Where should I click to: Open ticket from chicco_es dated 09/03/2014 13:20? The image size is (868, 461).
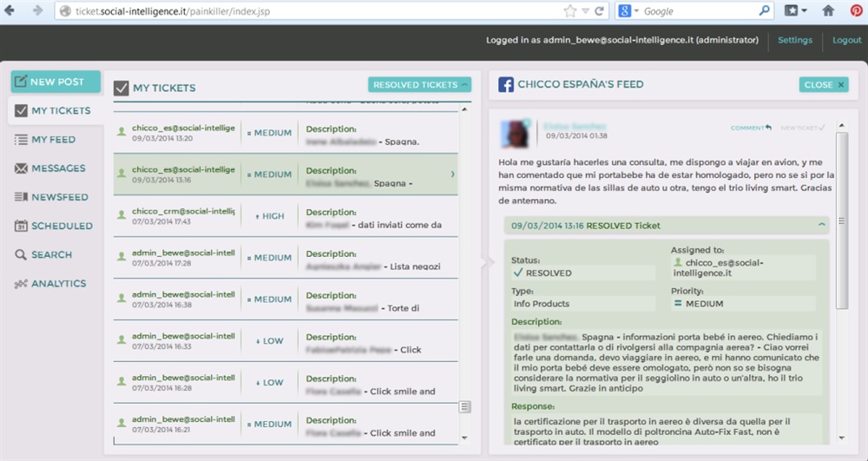286,133
